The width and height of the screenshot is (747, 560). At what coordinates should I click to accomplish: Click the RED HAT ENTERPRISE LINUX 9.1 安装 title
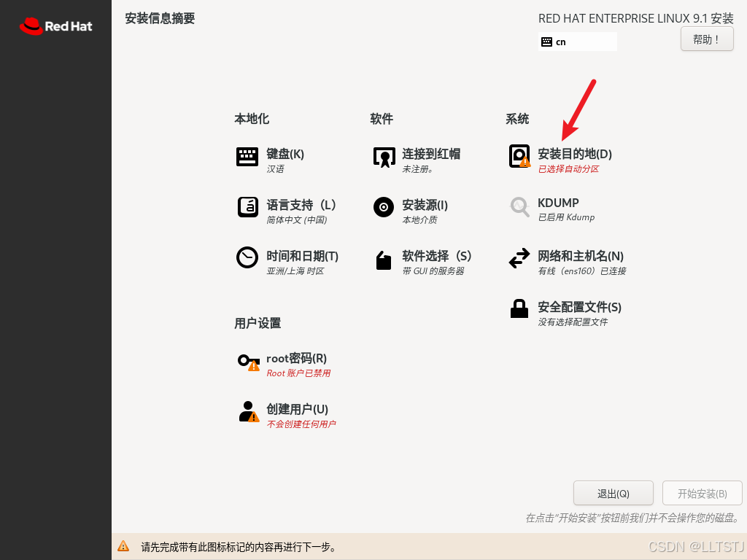636,18
